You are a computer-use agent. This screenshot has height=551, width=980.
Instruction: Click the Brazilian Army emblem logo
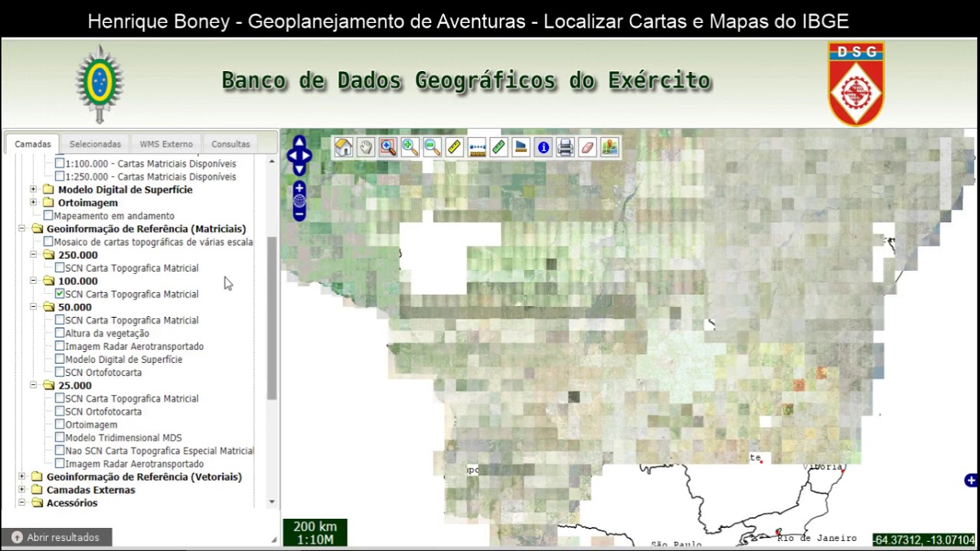pyautogui.click(x=100, y=83)
